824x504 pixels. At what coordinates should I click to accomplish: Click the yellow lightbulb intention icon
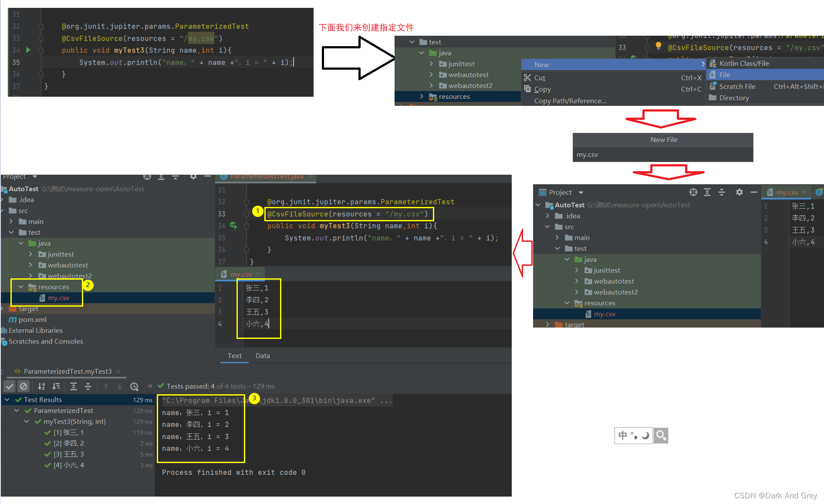point(659,46)
